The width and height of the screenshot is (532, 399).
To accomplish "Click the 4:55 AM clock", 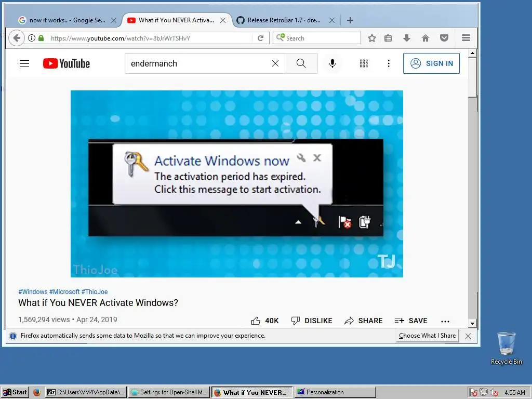I will pyautogui.click(x=515, y=393).
